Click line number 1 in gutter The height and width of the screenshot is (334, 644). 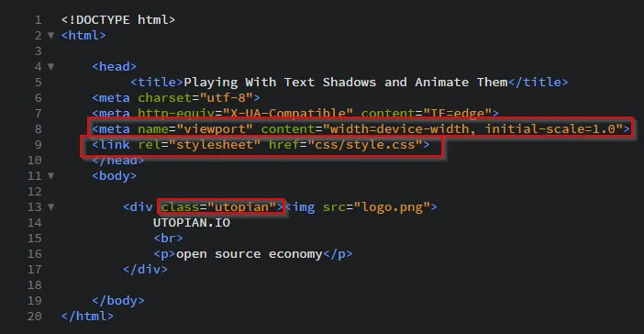pos(39,19)
